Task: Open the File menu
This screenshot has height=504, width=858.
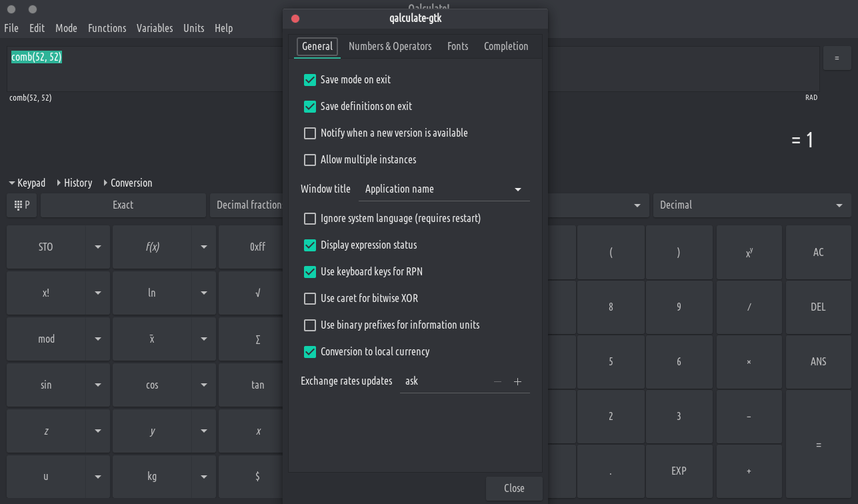Action: click(x=11, y=28)
